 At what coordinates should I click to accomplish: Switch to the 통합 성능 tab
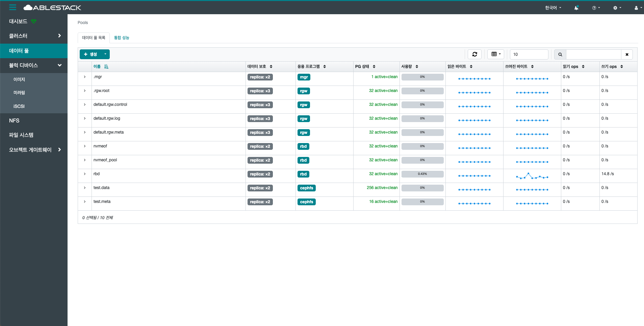point(122,38)
